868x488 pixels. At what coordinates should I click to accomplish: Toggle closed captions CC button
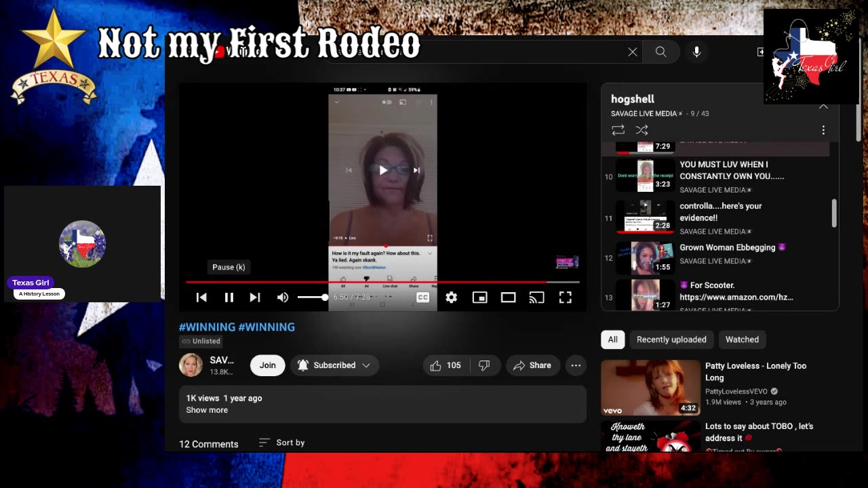click(x=422, y=298)
